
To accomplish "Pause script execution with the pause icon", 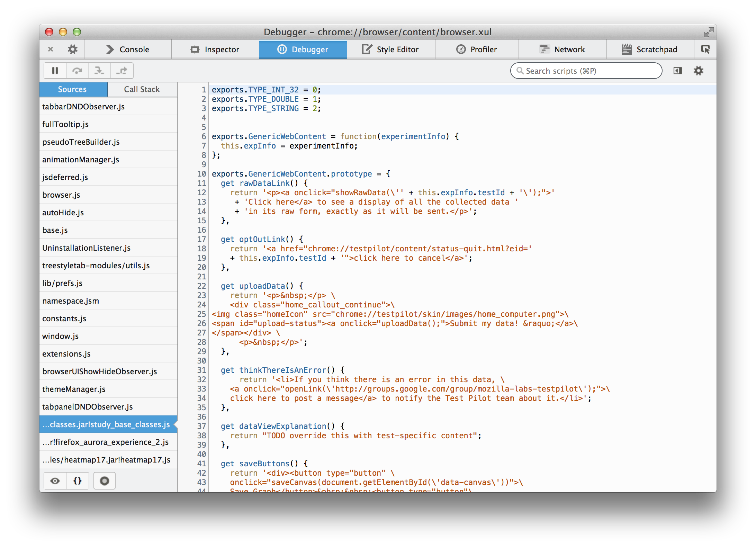I will (55, 70).
